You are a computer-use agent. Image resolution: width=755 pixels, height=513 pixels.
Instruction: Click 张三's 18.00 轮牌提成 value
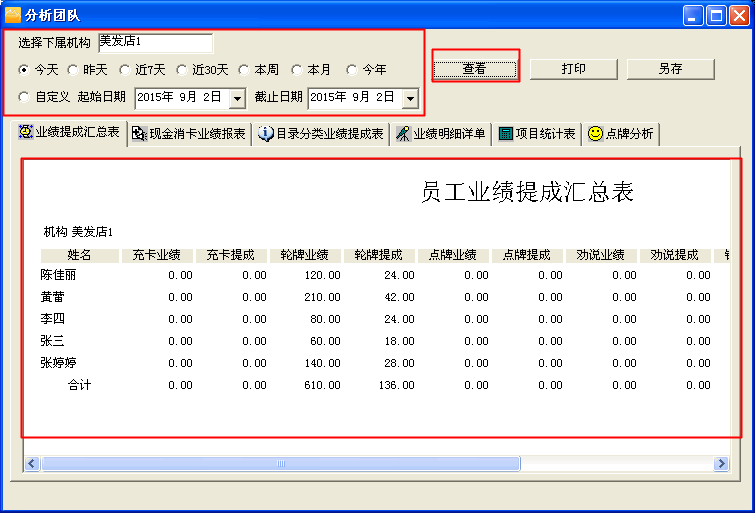point(399,342)
